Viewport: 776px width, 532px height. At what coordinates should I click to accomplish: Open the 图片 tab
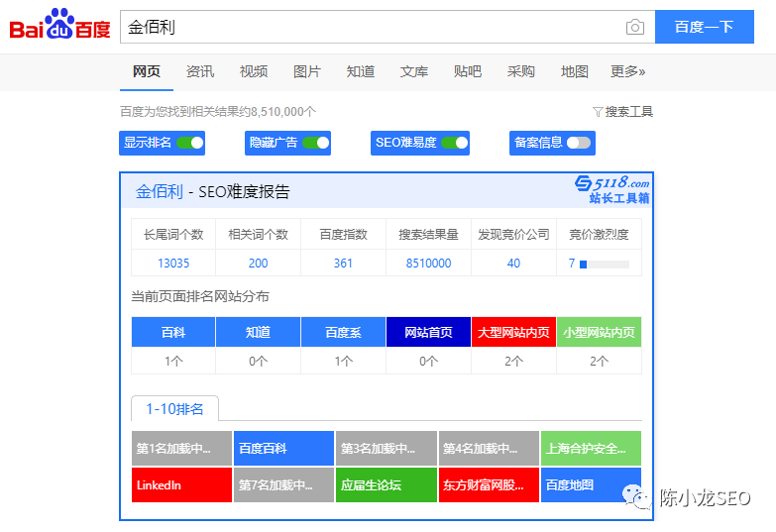coord(307,71)
